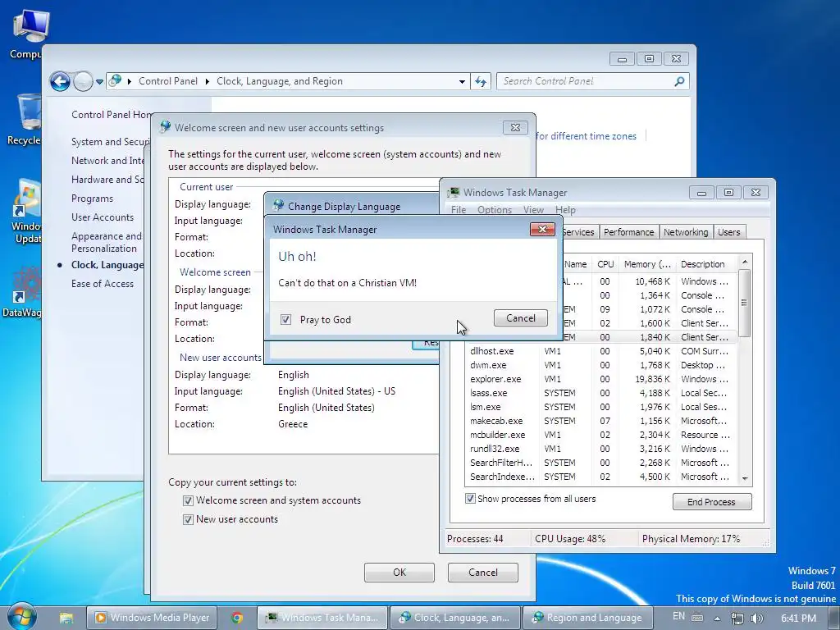The width and height of the screenshot is (840, 630).
Task: Click the EN language indicator in the tray
Action: pyautogui.click(x=678, y=616)
